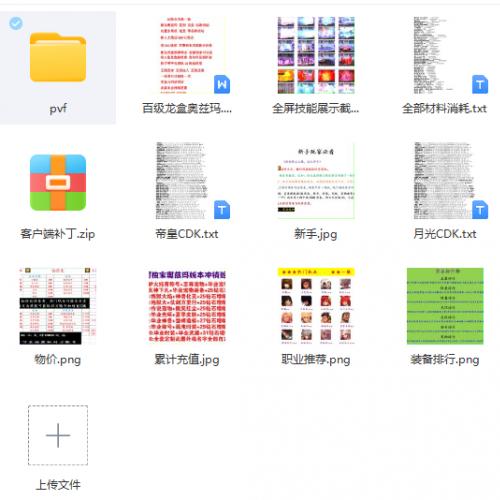Open the 新手.jpg image thumbnail
The image size is (500, 500).
pos(316,181)
